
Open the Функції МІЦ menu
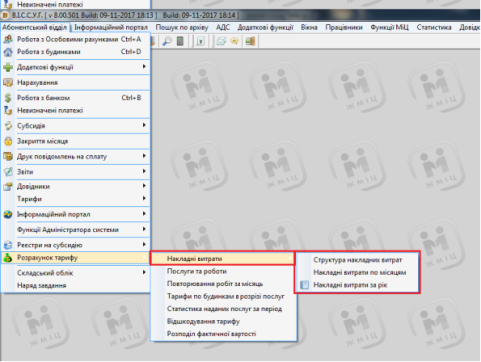(x=389, y=27)
